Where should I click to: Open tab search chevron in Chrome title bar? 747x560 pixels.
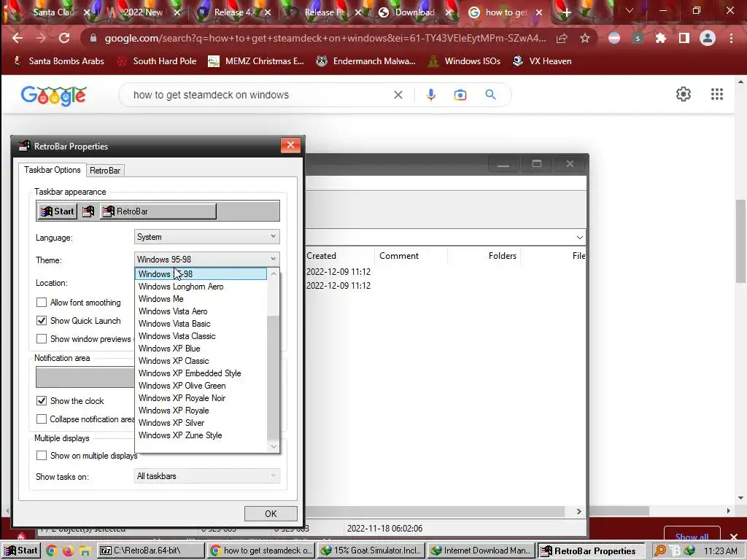click(x=630, y=10)
